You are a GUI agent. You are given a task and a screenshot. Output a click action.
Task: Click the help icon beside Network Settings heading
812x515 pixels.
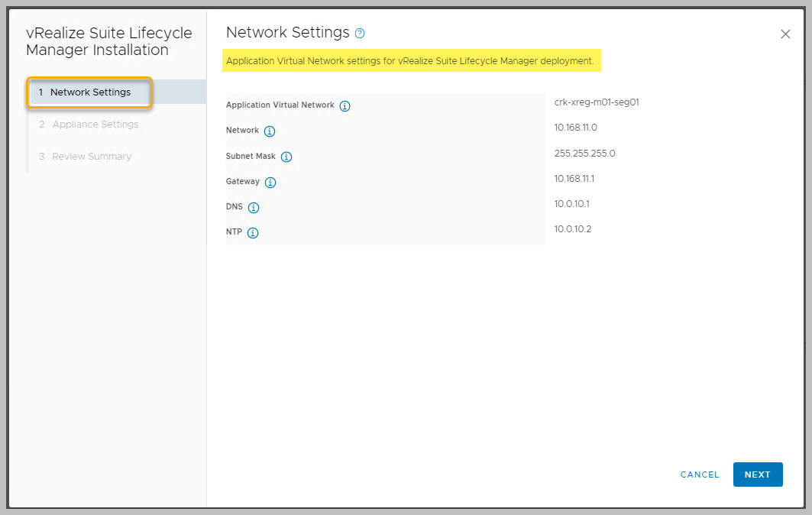coord(360,34)
